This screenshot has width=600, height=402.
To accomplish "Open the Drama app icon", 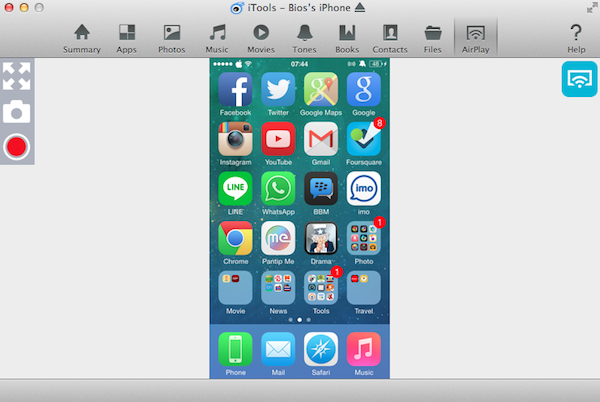I will coord(321,238).
